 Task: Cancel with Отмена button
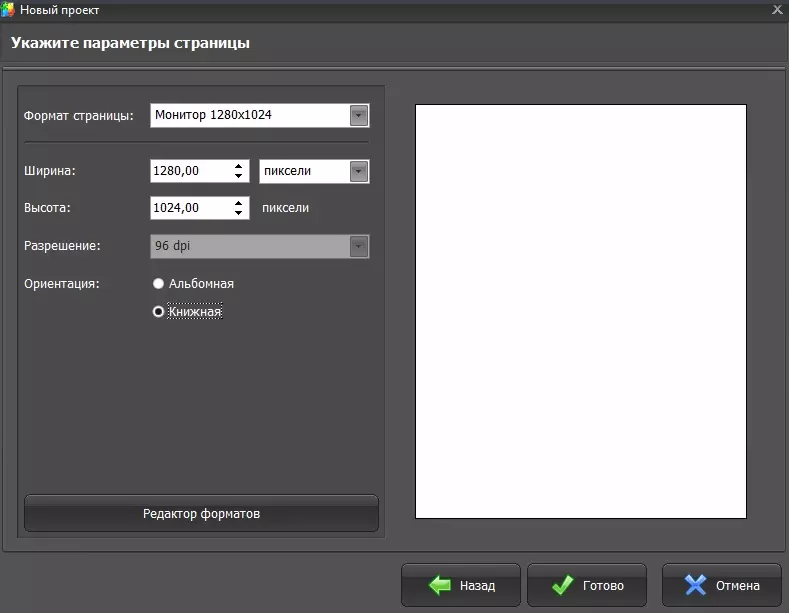pos(722,585)
